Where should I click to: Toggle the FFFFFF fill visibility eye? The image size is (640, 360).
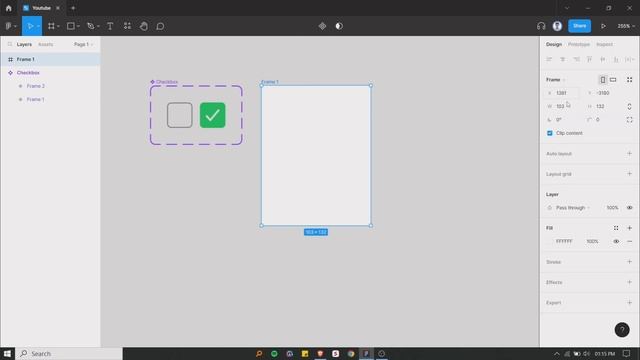[x=616, y=241]
